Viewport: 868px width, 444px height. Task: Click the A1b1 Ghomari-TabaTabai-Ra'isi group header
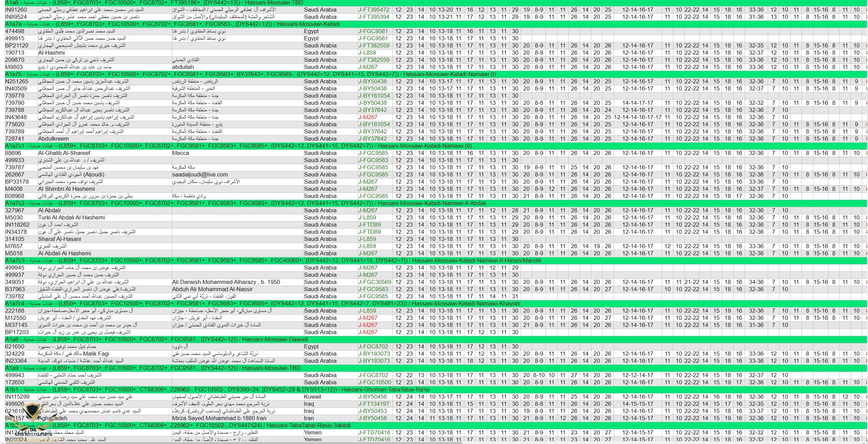click(x=435, y=389)
